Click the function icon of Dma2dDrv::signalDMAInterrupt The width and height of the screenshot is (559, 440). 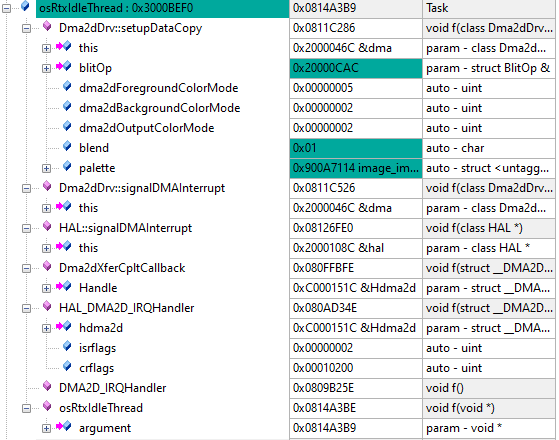(47, 186)
